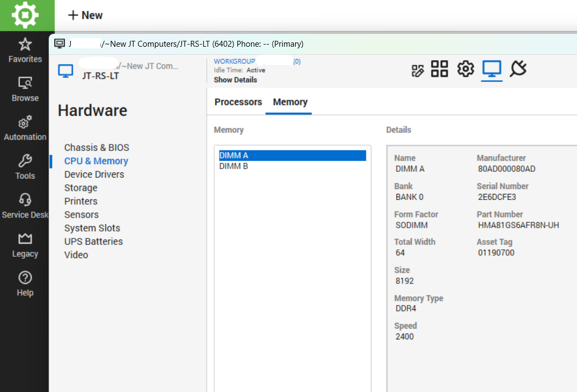Click the edit checklist pencil icon

coord(418,70)
